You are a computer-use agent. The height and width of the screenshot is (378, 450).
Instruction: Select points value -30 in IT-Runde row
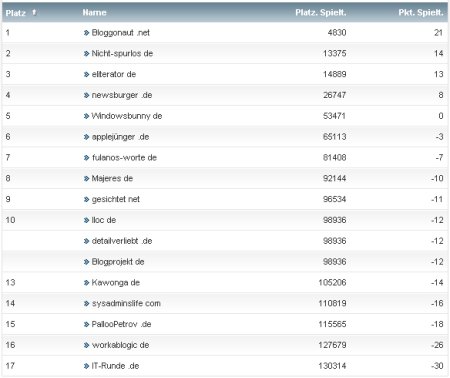point(437,366)
